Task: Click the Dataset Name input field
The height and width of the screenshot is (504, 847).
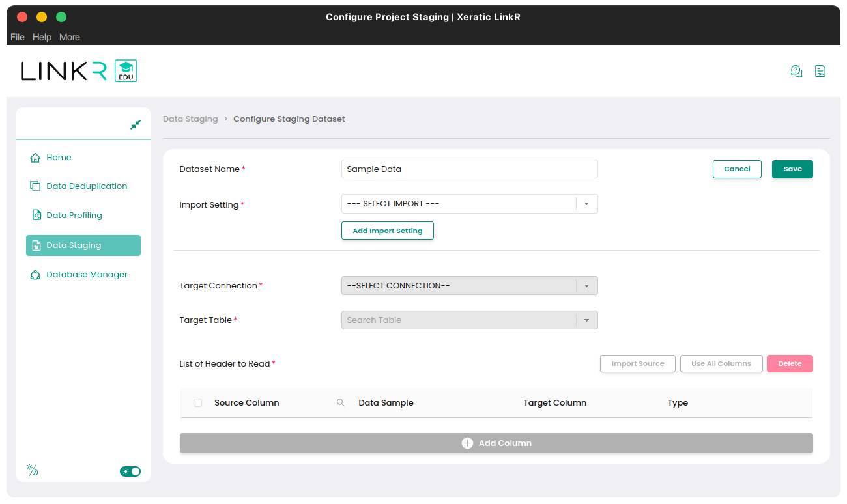Action: click(470, 169)
